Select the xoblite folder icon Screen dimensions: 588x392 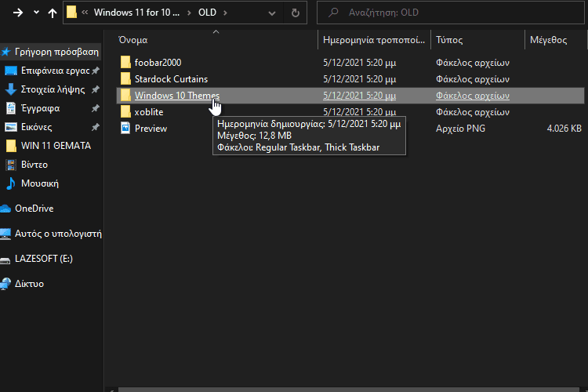[125, 112]
